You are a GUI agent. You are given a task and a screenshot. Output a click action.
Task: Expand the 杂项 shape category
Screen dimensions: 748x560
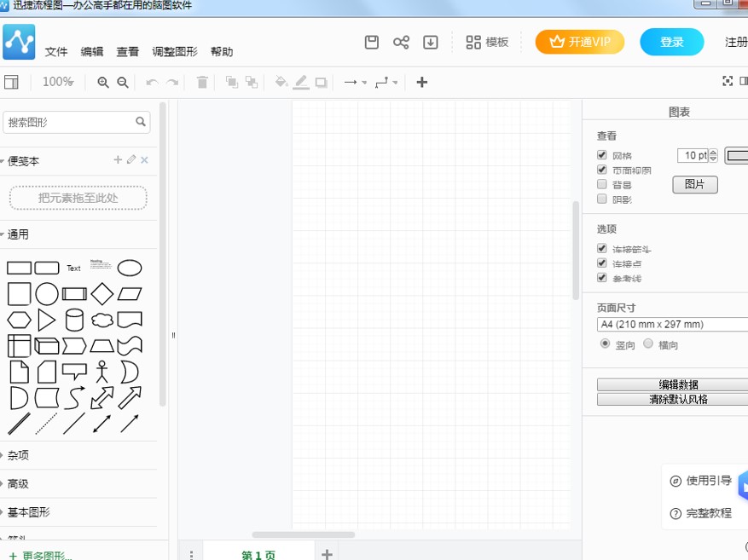[19, 455]
